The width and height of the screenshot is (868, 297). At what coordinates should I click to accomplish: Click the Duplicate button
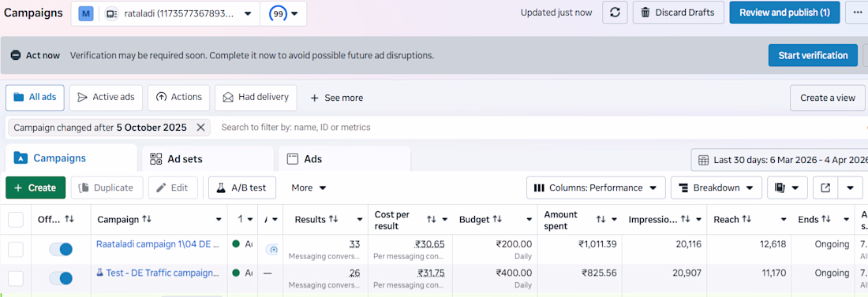click(x=107, y=187)
